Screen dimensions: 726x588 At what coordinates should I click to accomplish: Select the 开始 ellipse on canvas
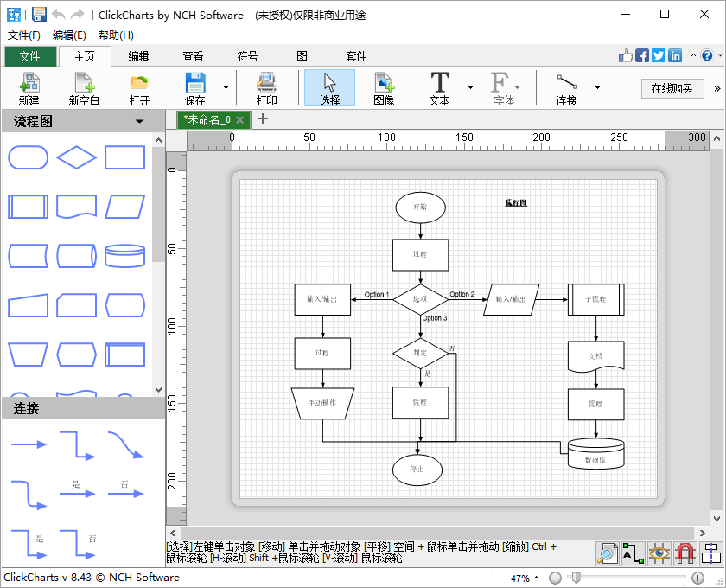[420, 208]
